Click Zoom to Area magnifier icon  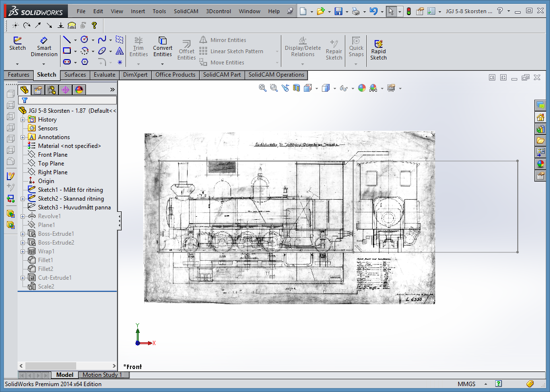tap(274, 88)
